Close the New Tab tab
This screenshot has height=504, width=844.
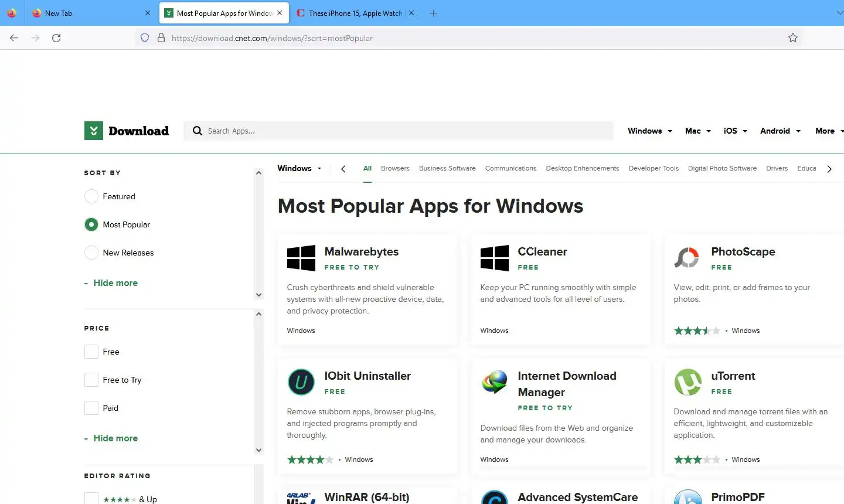(x=148, y=13)
